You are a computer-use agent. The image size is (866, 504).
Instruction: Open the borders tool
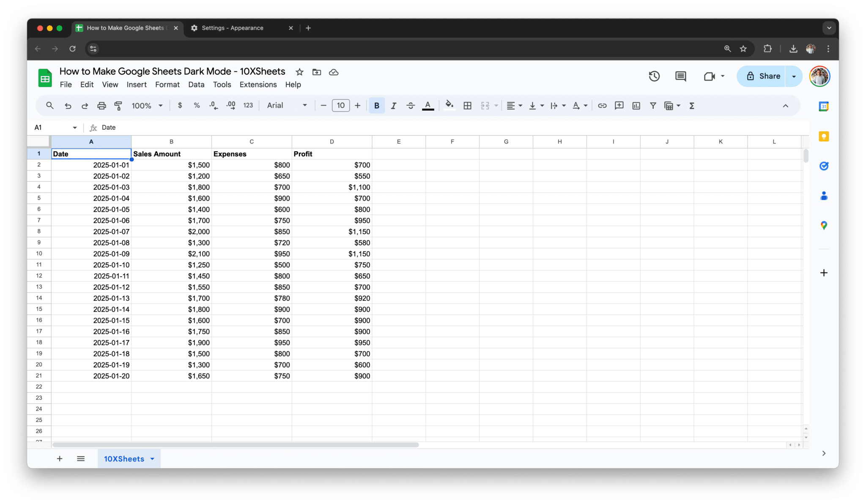pyautogui.click(x=467, y=106)
